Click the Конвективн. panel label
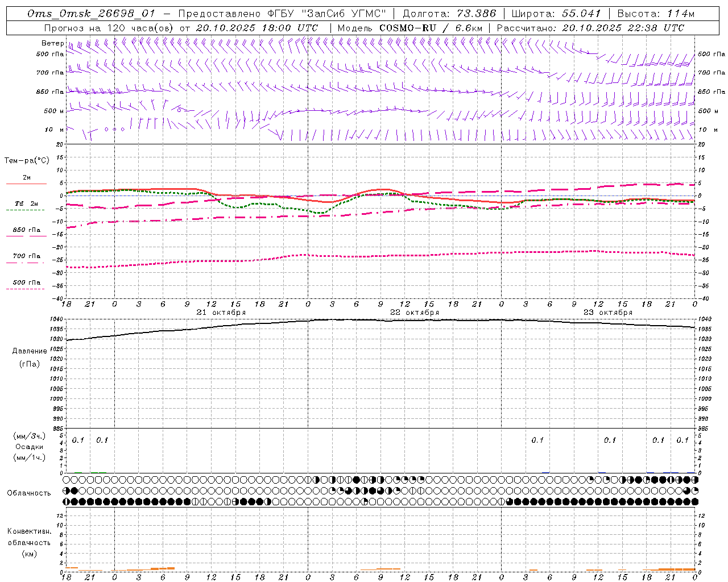 point(29,531)
